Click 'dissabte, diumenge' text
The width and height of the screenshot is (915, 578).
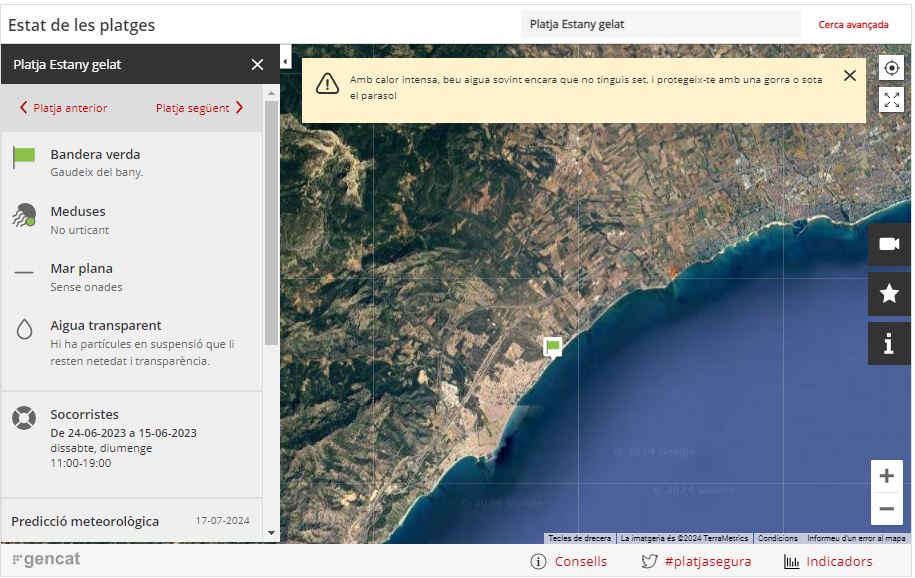(101, 448)
